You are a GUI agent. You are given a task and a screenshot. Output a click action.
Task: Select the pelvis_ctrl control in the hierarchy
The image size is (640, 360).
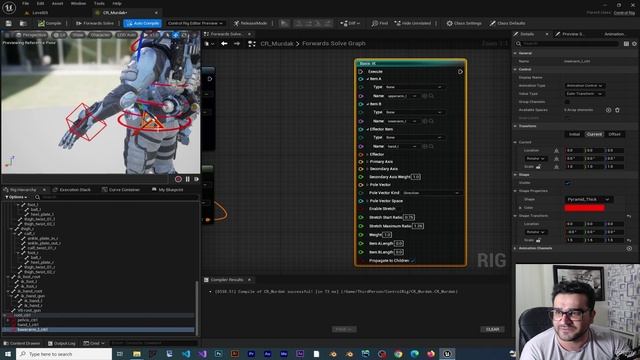28,320
